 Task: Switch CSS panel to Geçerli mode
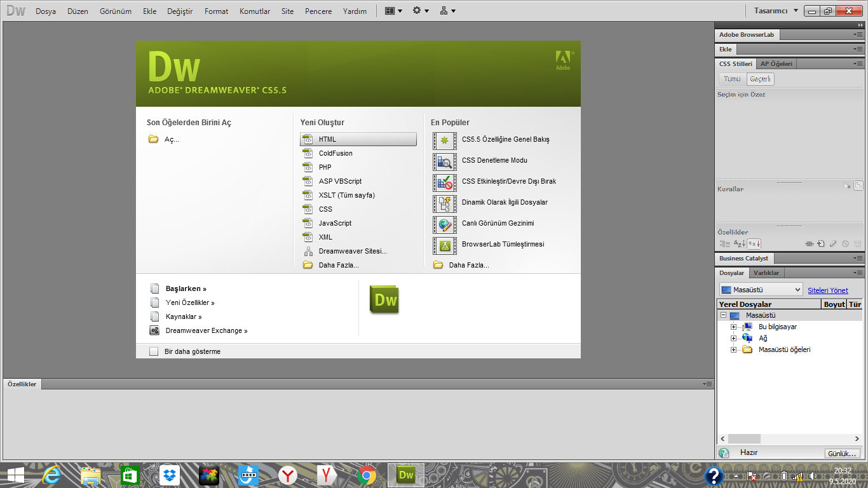point(760,79)
